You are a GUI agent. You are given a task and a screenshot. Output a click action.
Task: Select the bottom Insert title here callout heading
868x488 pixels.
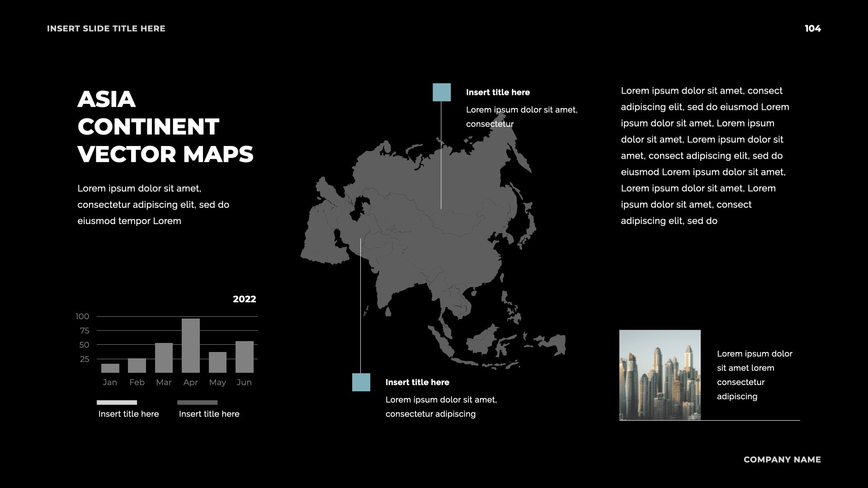coord(417,382)
